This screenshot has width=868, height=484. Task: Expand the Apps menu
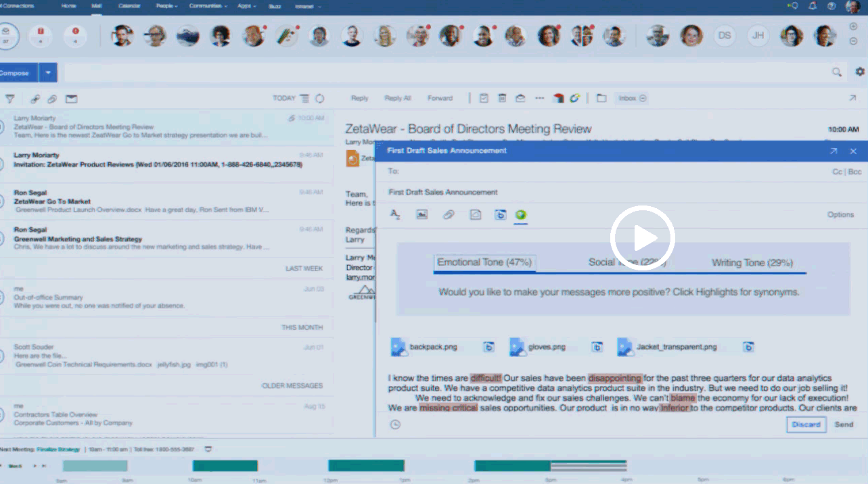pos(248,6)
